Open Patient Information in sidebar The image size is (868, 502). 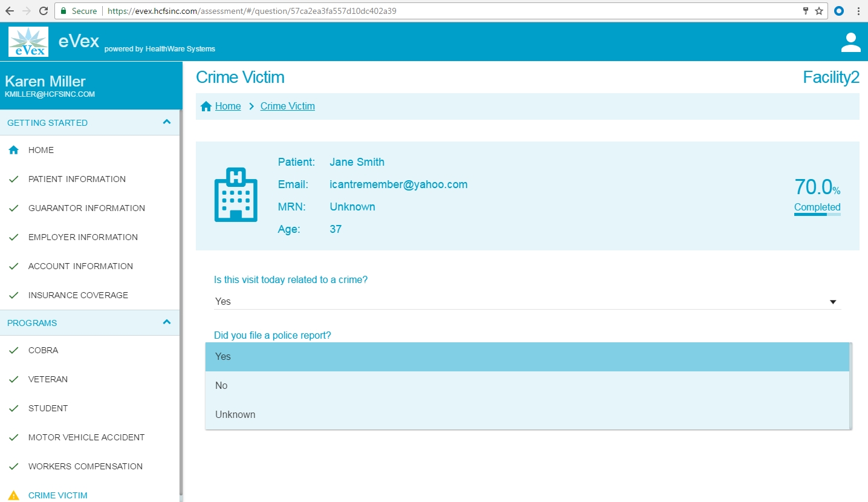[x=77, y=179]
